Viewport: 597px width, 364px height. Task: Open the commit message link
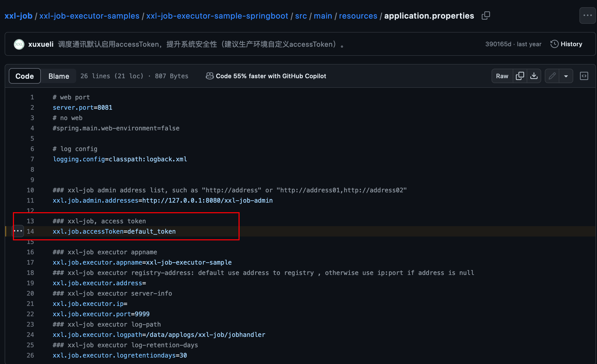201,44
